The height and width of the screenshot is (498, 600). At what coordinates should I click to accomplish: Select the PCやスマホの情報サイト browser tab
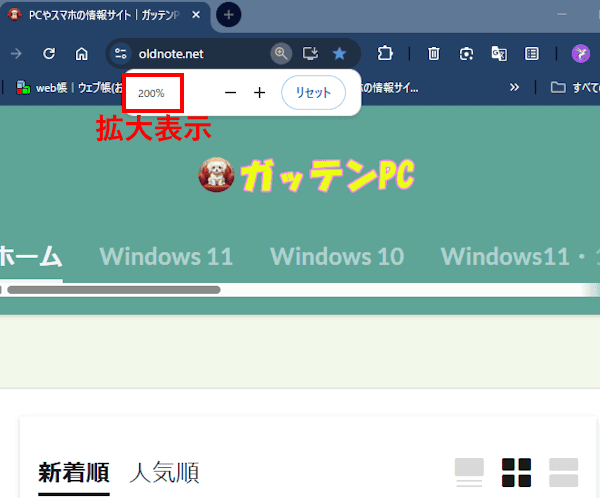[103, 15]
